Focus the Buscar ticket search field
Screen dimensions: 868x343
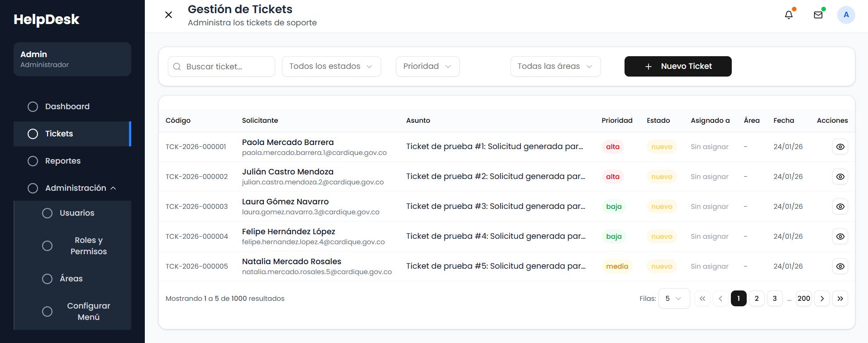click(221, 67)
